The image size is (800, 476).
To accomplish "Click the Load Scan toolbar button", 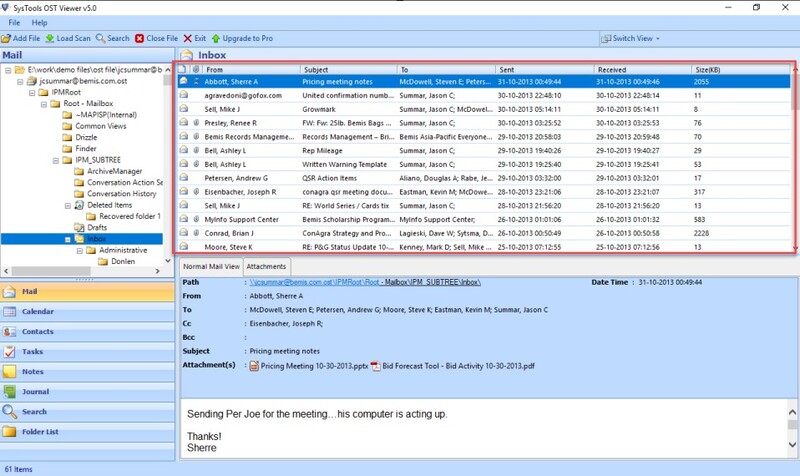I will [x=68, y=38].
